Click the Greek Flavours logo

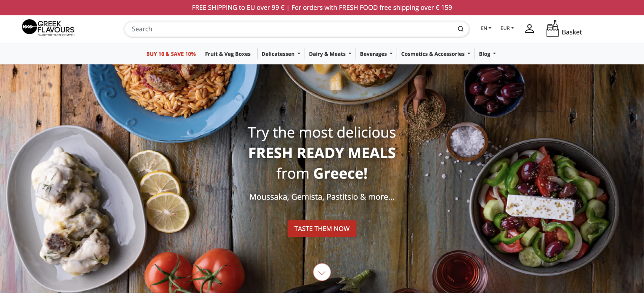(48, 28)
